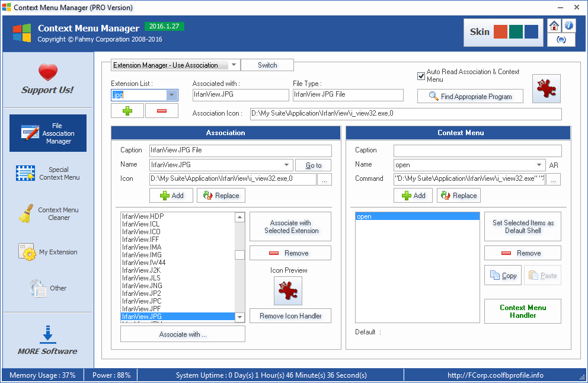Click Find Appropriate Program button

(470, 97)
